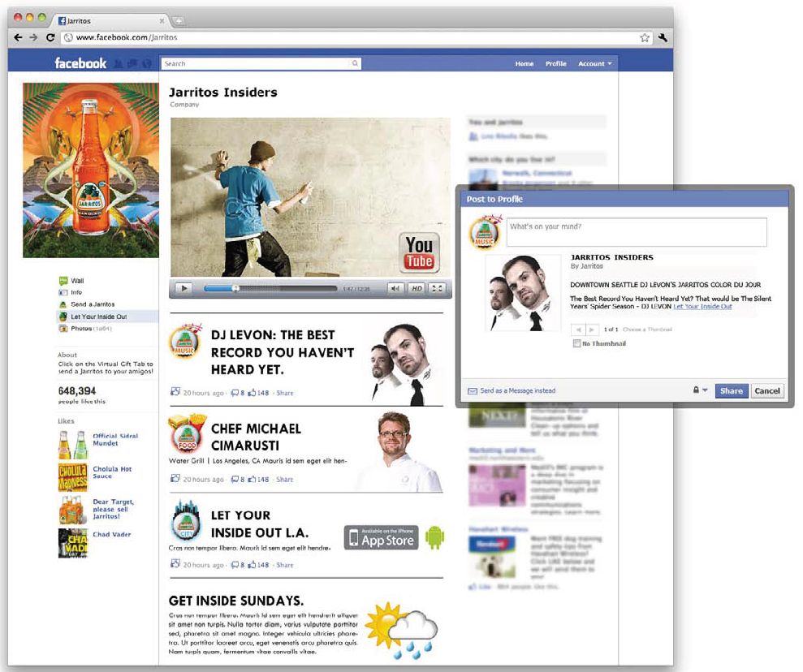The width and height of the screenshot is (803, 672).
Task: Play the Jarritos Insiders video
Action: [x=183, y=289]
